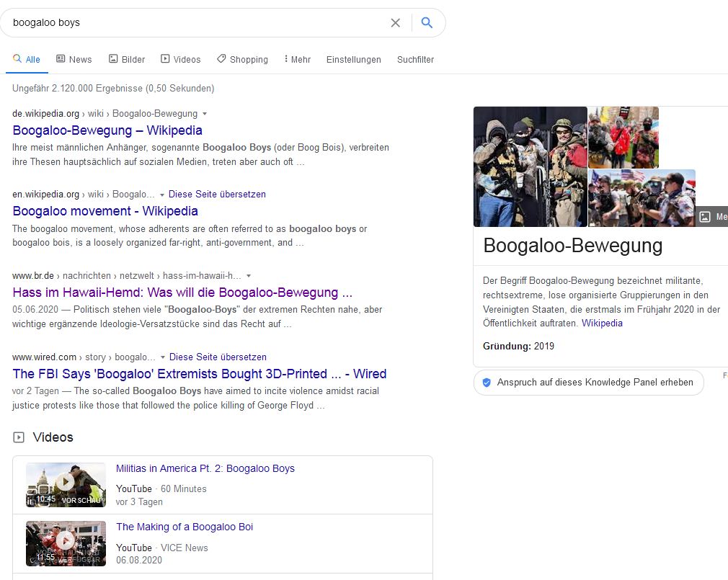This screenshot has width=728, height=580.
Task: Expand dropdown arrow beside www.br.de result
Action: [x=249, y=276]
